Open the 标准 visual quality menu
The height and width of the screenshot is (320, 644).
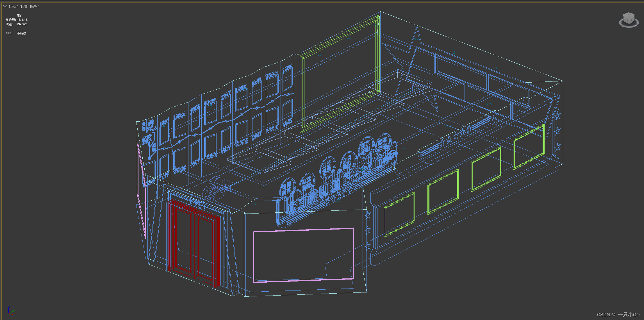[x=24, y=6]
